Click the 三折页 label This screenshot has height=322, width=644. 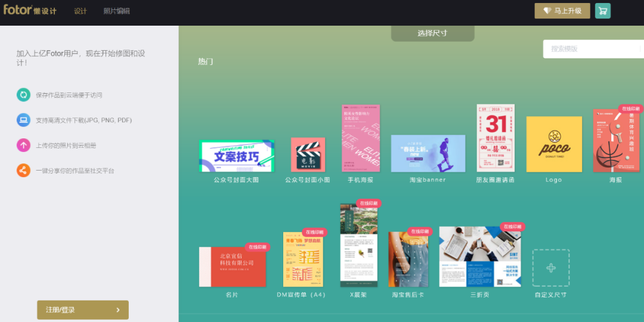point(479,295)
